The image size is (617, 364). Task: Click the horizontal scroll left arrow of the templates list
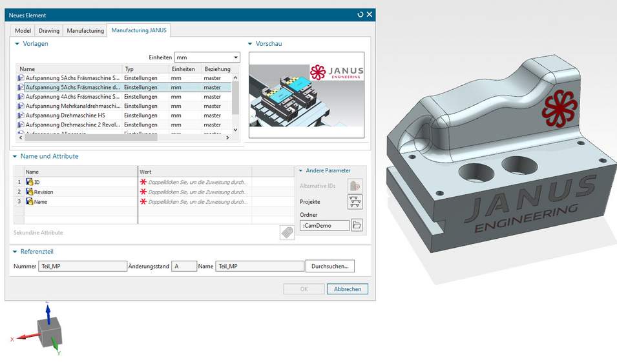21,137
